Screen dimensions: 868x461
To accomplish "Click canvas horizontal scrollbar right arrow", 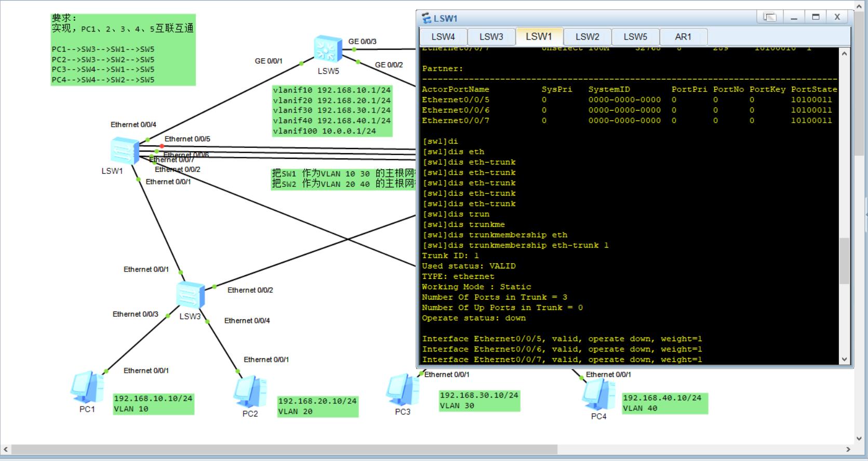I will (x=848, y=450).
